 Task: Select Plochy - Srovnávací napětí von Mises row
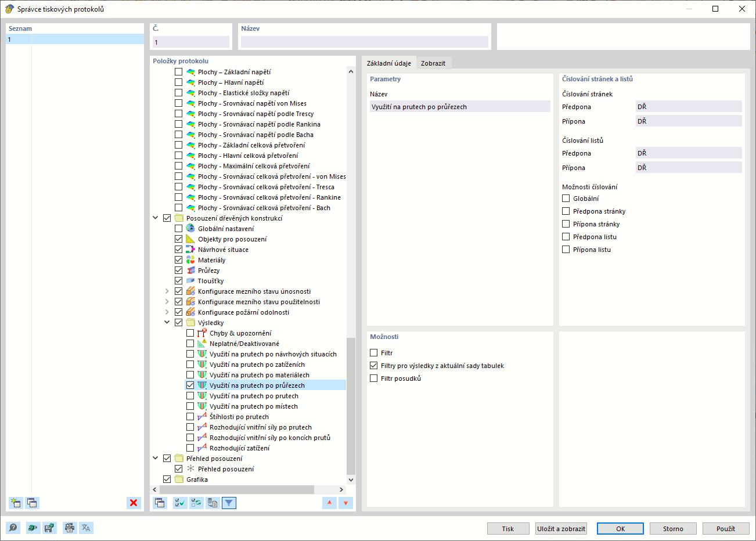pyautogui.click(x=252, y=103)
